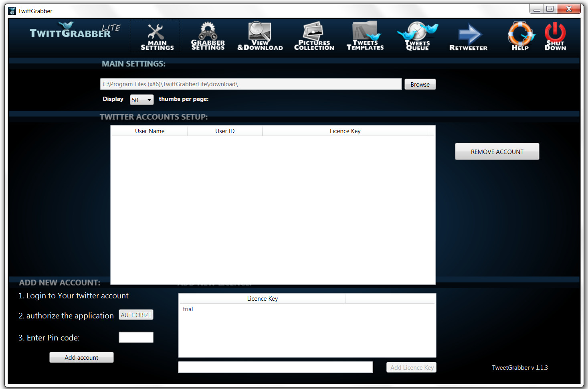Open Grabber Settings gear icon
This screenshot has width=588, height=389.
click(x=208, y=36)
